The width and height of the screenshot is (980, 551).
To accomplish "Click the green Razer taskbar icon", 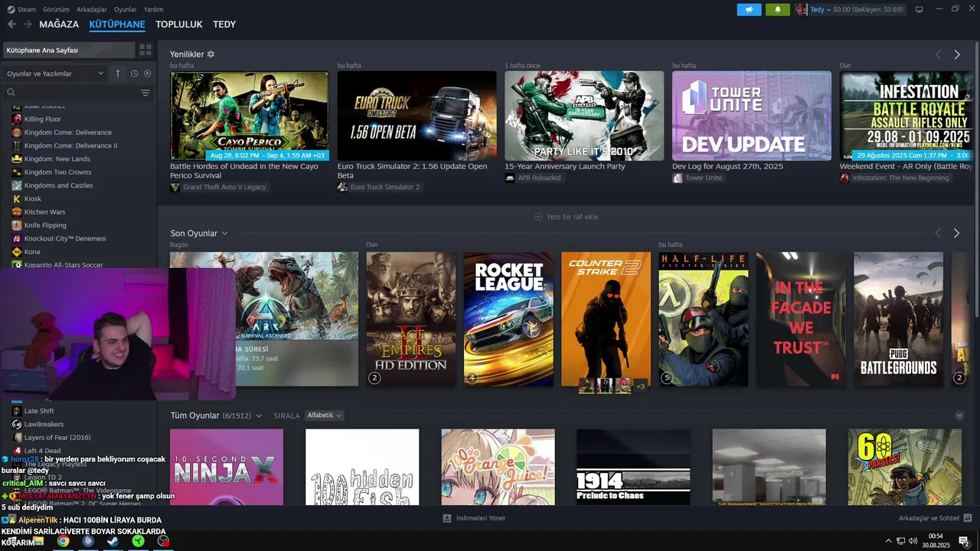I will coord(138,541).
